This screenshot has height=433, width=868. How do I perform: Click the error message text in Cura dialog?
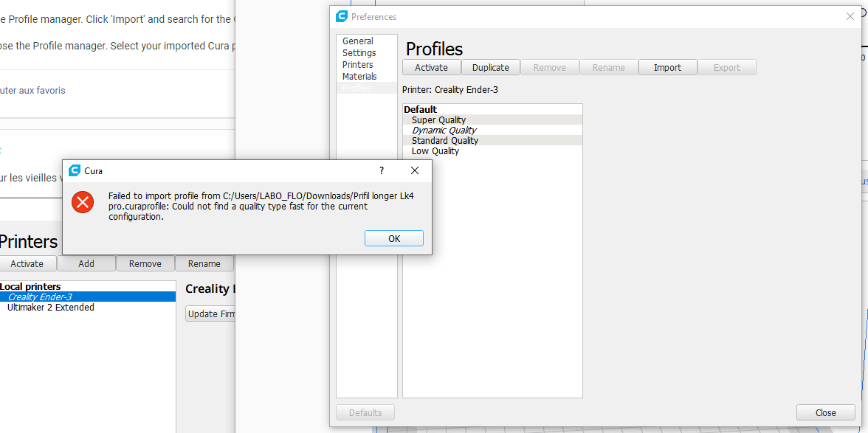(261, 207)
